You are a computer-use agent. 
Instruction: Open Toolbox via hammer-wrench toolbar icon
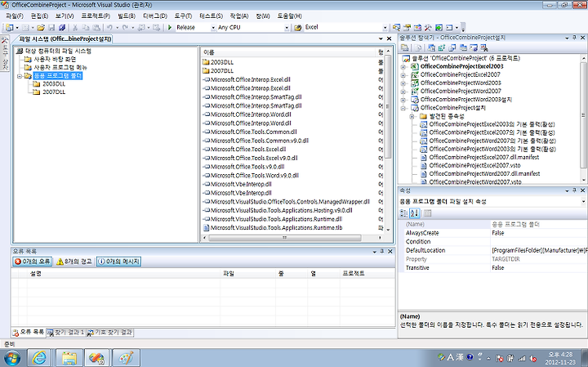click(x=428, y=28)
